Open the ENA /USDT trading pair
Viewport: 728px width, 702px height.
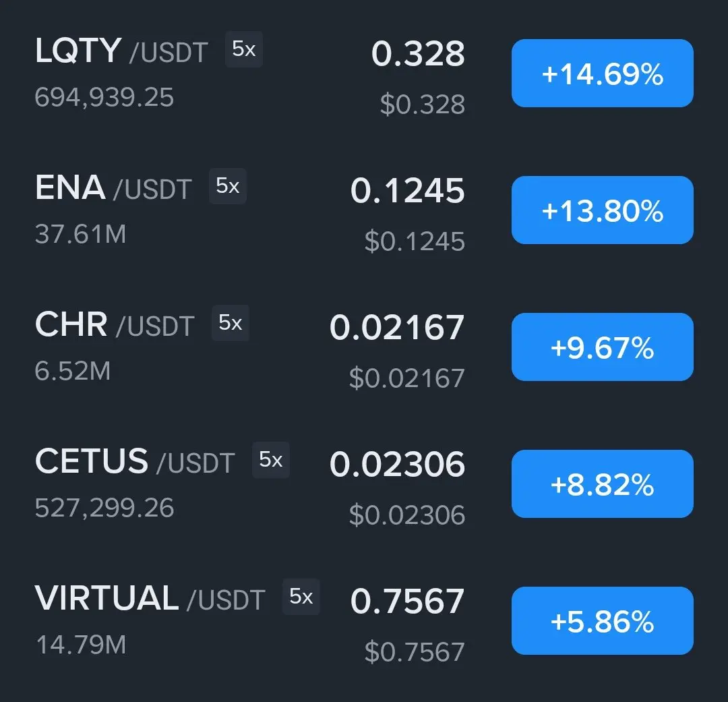coord(113,189)
